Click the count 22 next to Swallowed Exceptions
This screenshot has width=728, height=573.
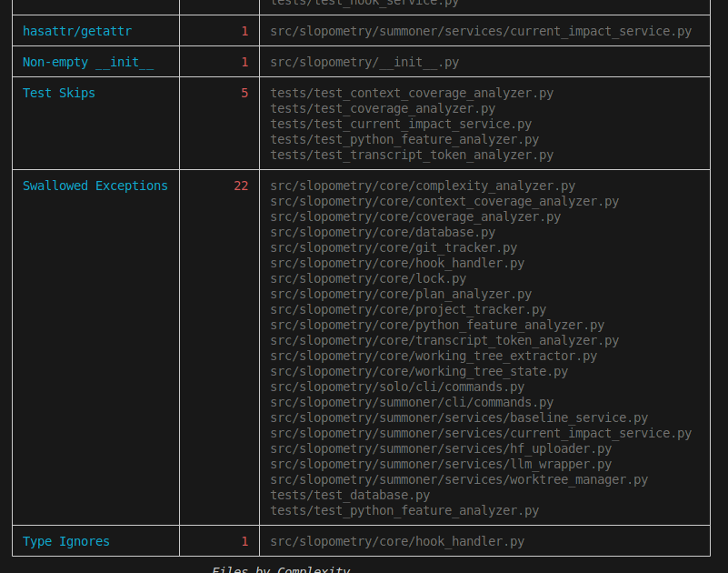tap(244, 186)
